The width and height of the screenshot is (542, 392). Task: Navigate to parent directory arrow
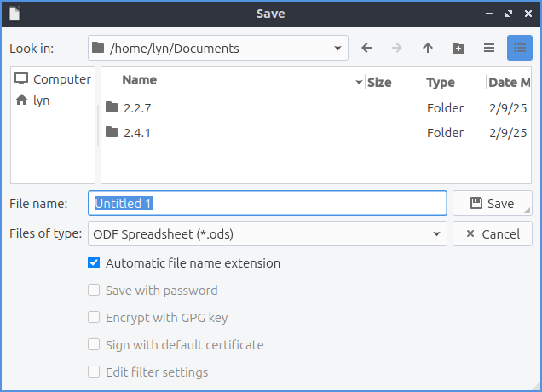(x=428, y=49)
